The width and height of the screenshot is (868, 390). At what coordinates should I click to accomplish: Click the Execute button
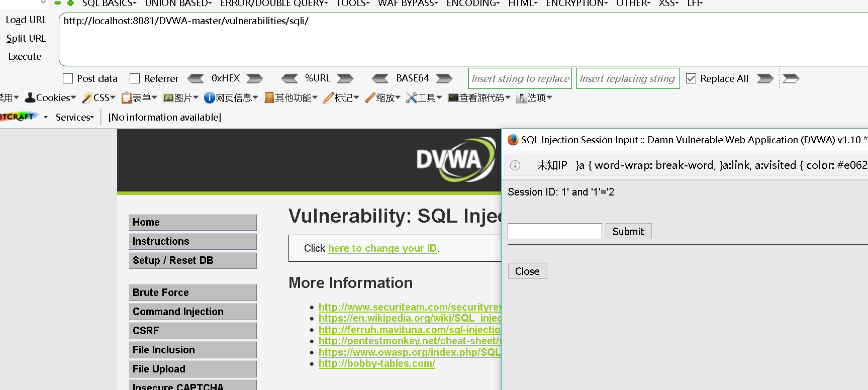[x=25, y=57]
